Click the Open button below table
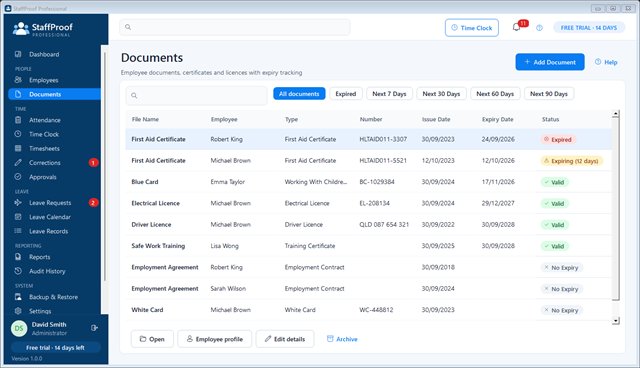The height and width of the screenshot is (368, 640). [x=152, y=339]
